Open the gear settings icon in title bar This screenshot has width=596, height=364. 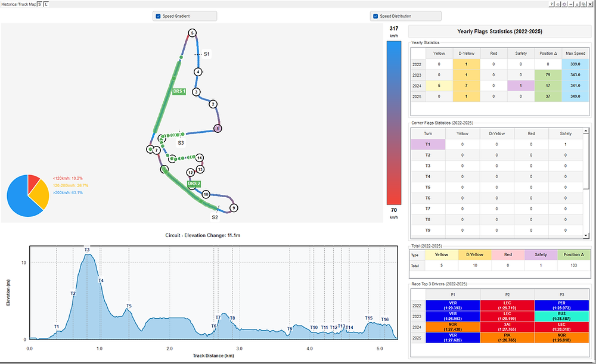point(564,4)
